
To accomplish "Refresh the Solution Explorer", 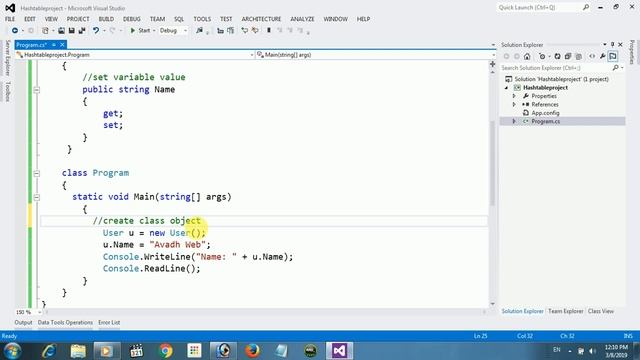I will (557, 56).
